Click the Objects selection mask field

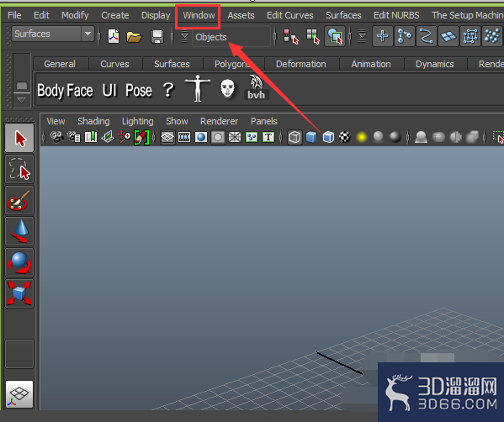pos(231,37)
